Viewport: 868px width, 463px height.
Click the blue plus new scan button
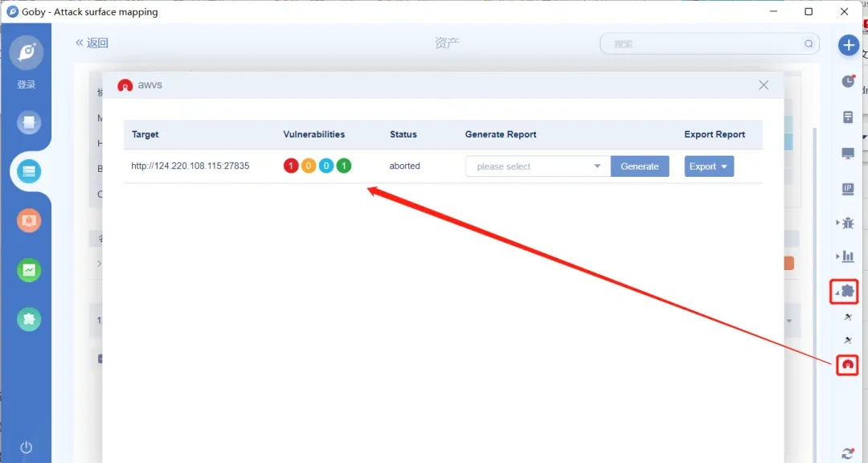848,45
